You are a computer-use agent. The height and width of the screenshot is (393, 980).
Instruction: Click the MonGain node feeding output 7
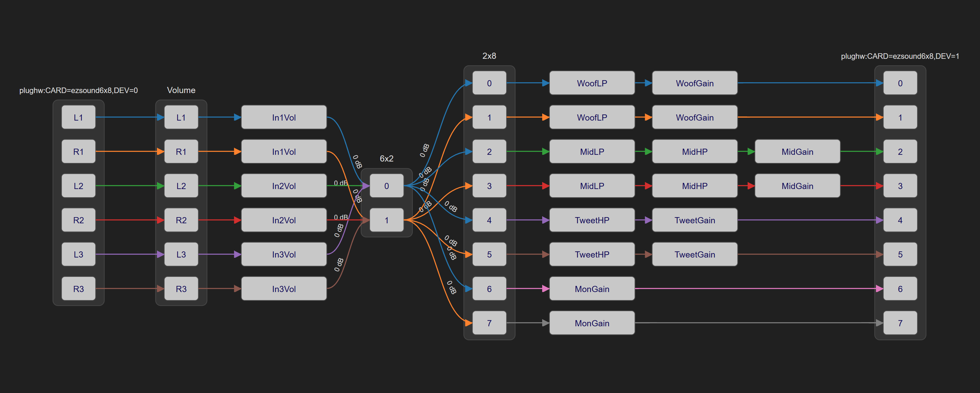(592, 323)
